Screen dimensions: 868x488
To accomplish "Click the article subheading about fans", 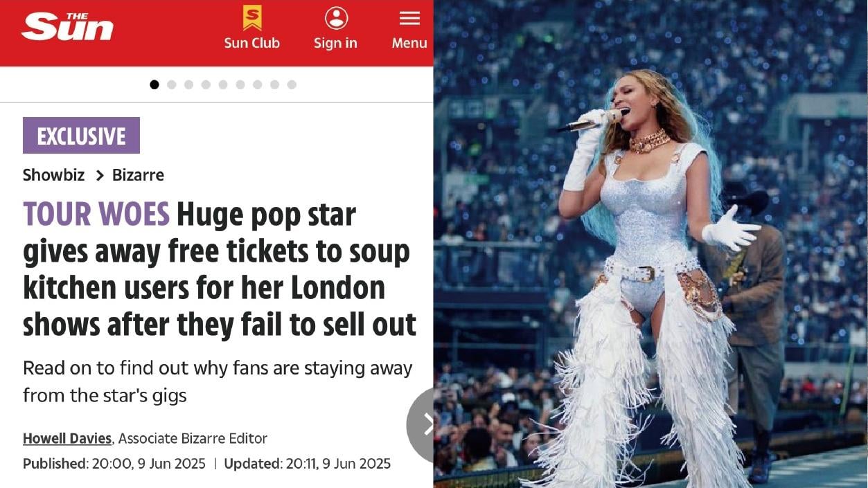I will pos(218,381).
